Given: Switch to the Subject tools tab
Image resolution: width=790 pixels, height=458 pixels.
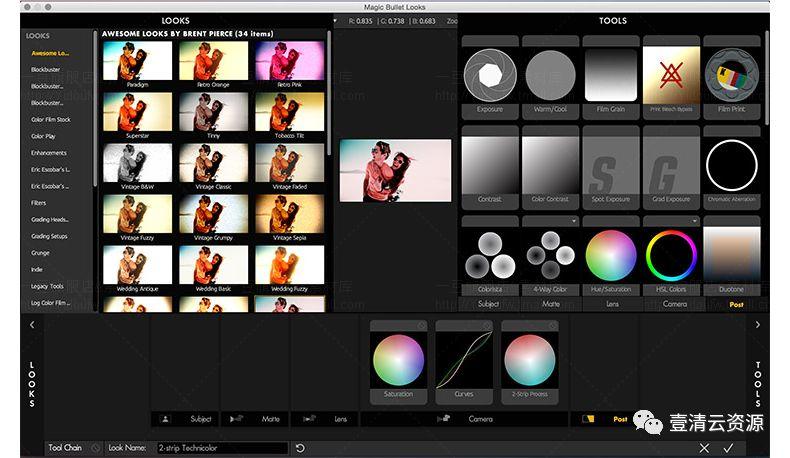Looking at the screenshot, I should click(x=488, y=304).
